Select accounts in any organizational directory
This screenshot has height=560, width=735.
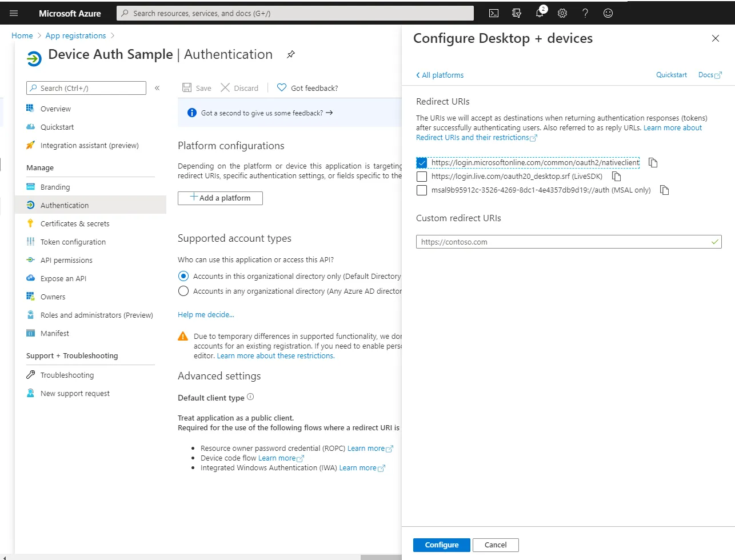[x=183, y=291]
